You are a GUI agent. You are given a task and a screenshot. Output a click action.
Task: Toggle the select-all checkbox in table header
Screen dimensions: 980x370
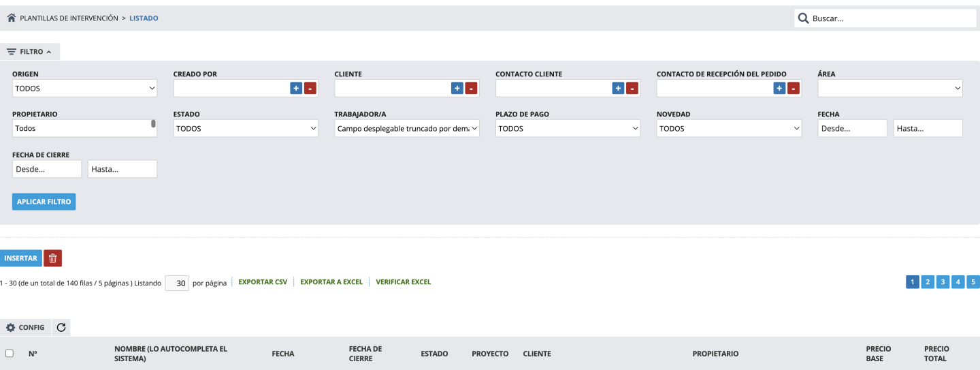10,354
